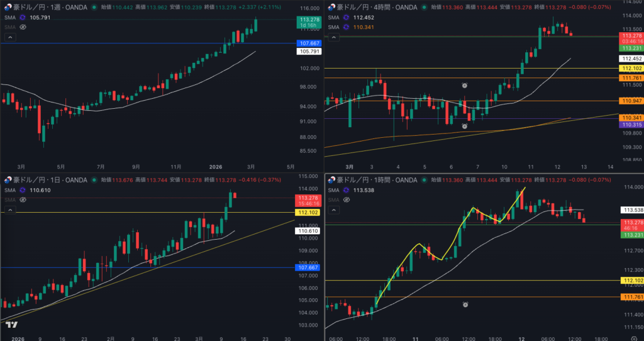This screenshot has width=644, height=341.
Task: Collapse the weekly chart indicator legend
Action: click(x=9, y=38)
